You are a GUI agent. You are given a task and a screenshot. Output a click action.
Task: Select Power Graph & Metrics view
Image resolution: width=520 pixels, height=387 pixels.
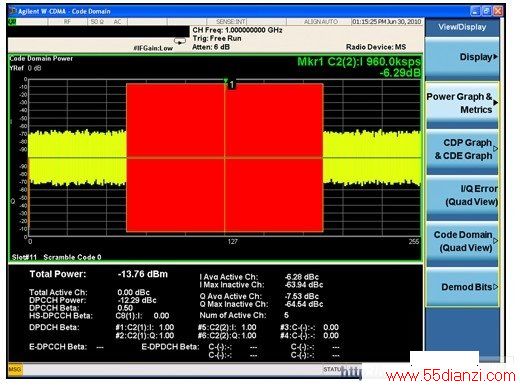(462, 105)
